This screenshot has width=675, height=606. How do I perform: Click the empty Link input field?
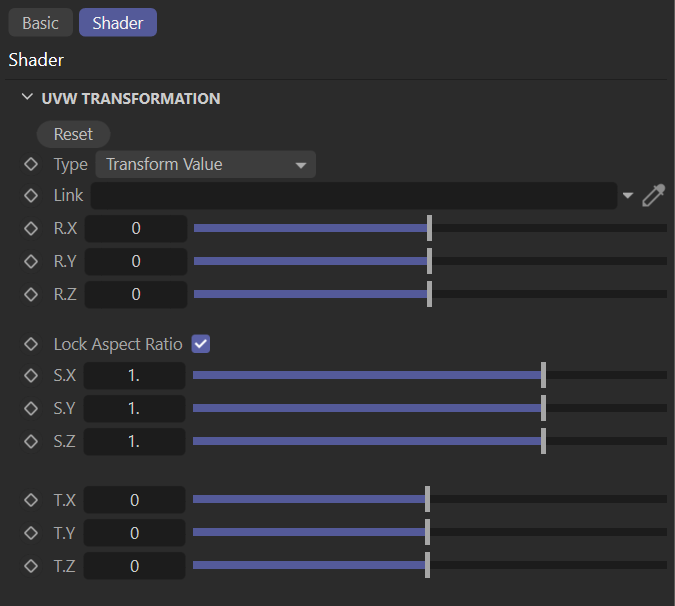[353, 196]
